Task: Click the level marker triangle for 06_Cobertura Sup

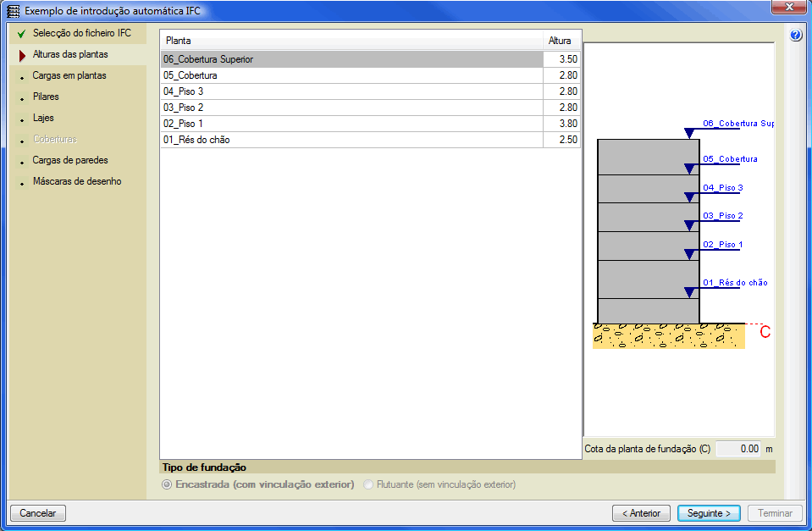Action: tap(689, 133)
